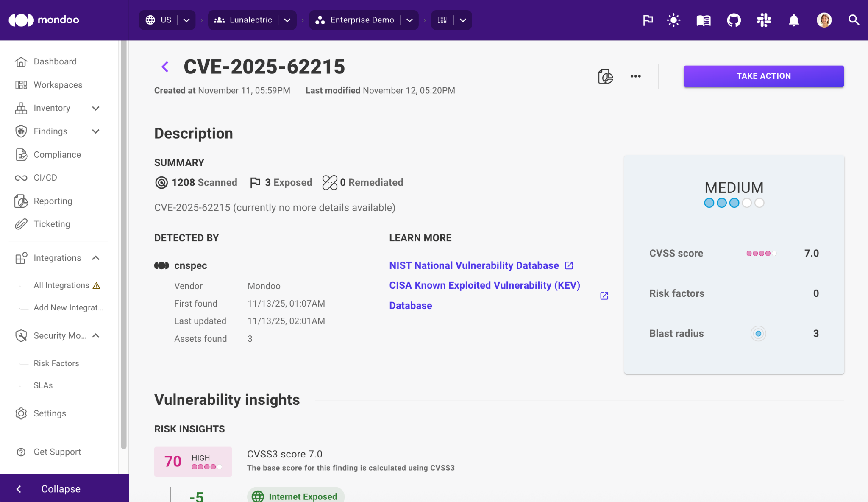Click the flag icon in top bar
Screen dimensions: 868x502
click(x=648, y=20)
